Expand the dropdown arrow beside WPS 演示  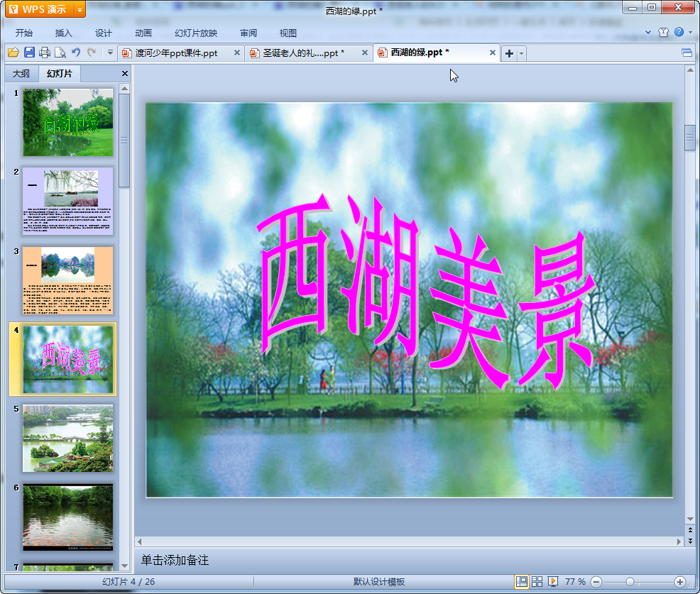click(x=80, y=9)
